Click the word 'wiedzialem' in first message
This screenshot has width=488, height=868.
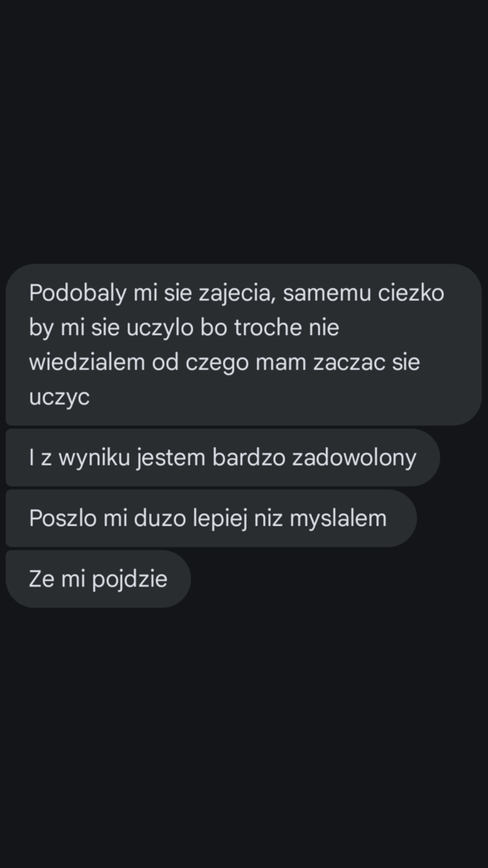pos(87,363)
